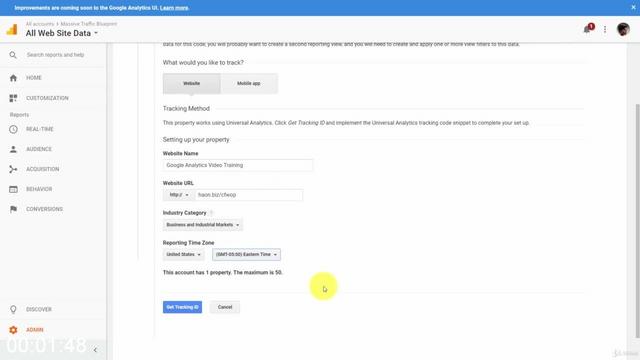Collapse the left sidebar with chevron
The image size is (640, 360).
95,350
